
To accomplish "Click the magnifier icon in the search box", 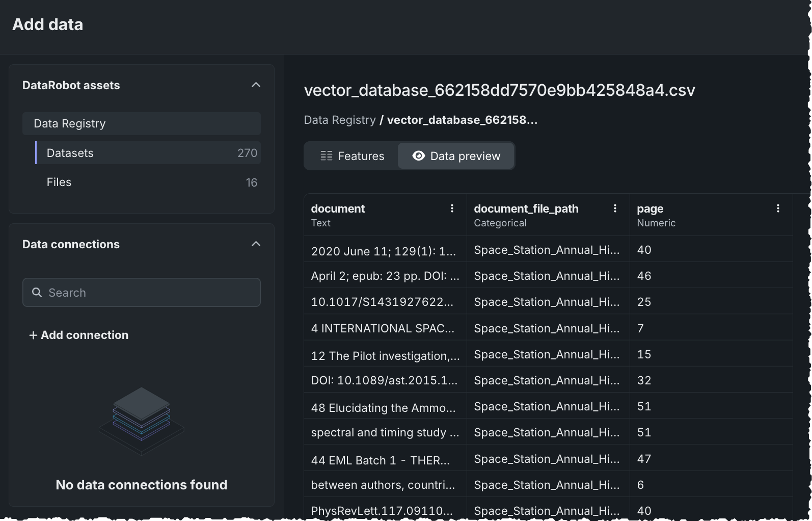I will tap(37, 293).
